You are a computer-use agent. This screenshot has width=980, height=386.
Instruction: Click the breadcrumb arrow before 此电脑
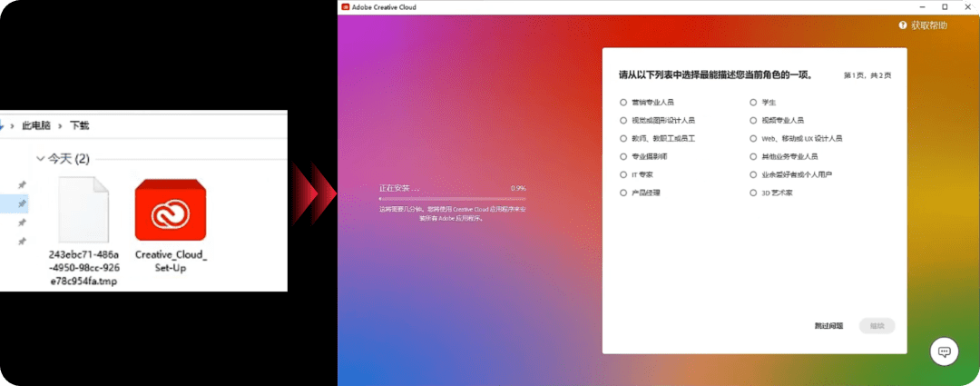point(12,125)
